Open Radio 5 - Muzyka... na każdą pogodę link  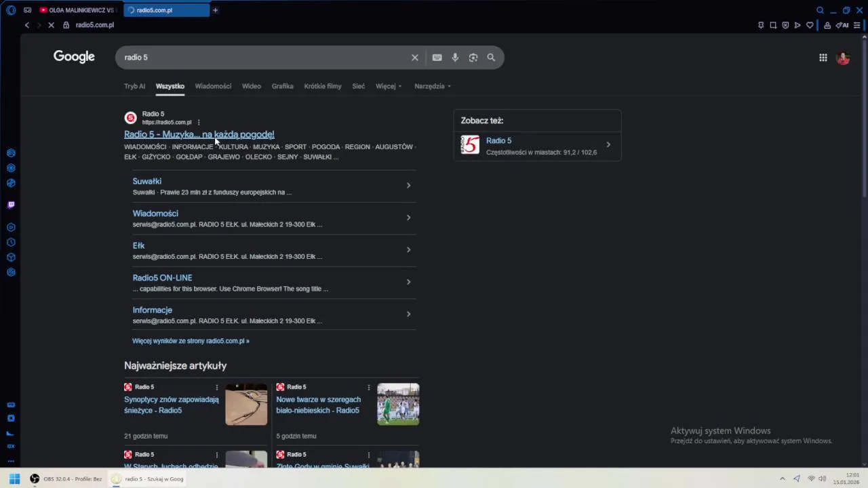[199, 134]
